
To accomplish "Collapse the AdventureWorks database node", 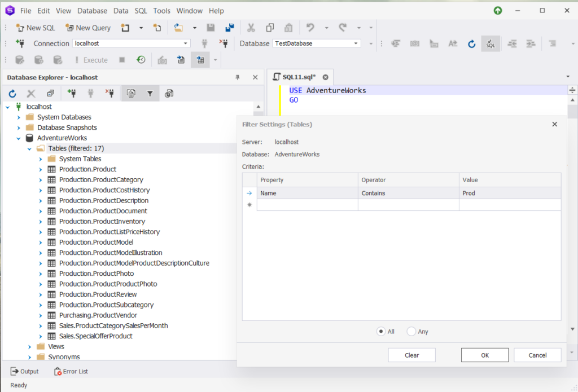I will 19,138.
